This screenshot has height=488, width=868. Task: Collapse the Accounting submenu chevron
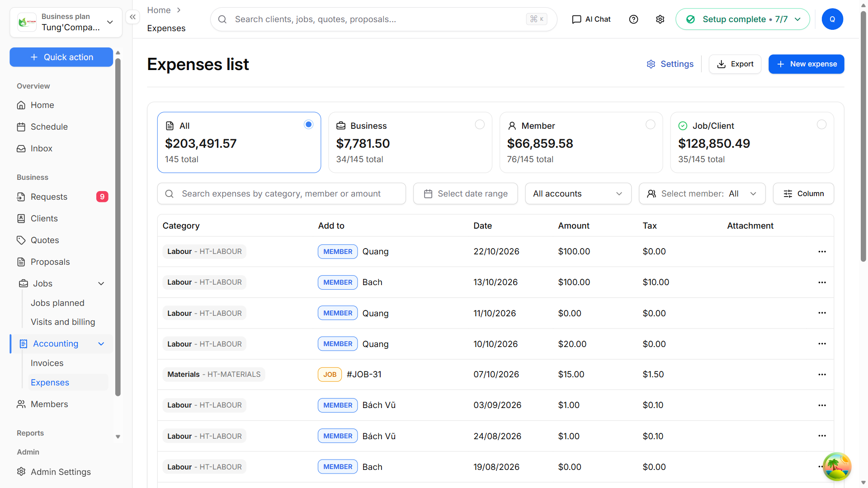101,344
